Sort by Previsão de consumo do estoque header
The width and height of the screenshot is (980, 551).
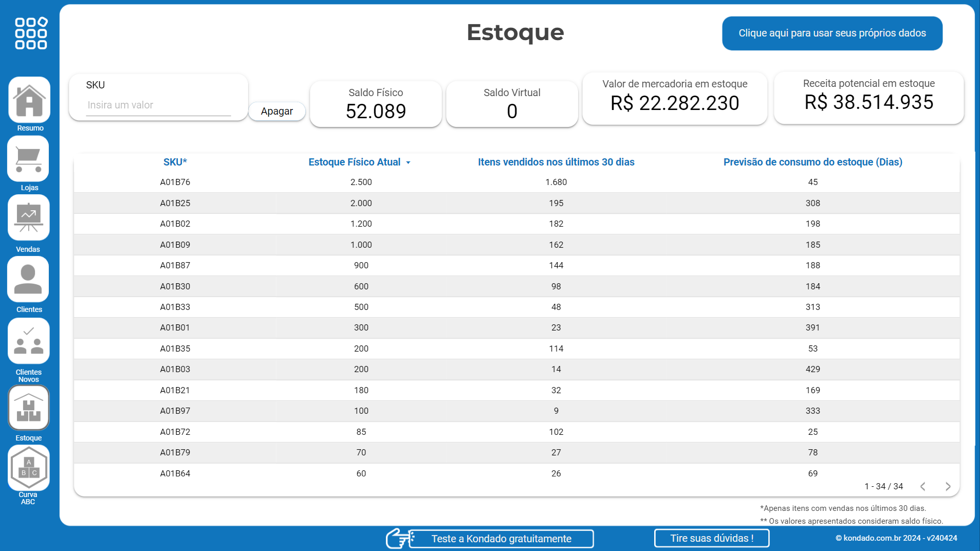[812, 162]
